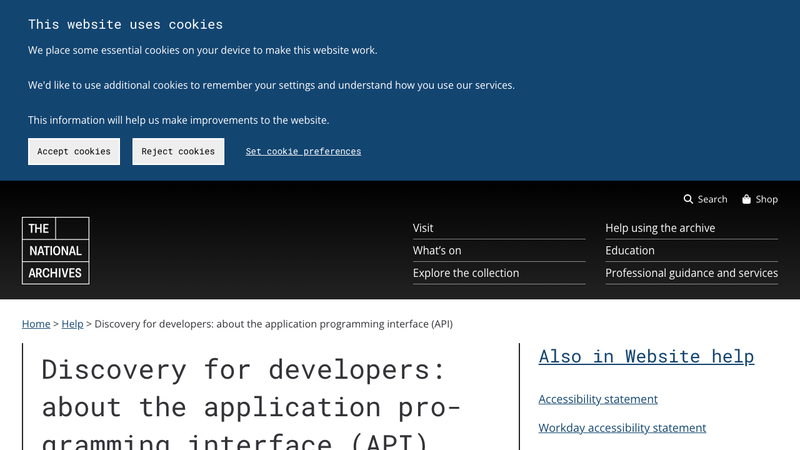Click the Search magnifying glass icon

coord(688,199)
